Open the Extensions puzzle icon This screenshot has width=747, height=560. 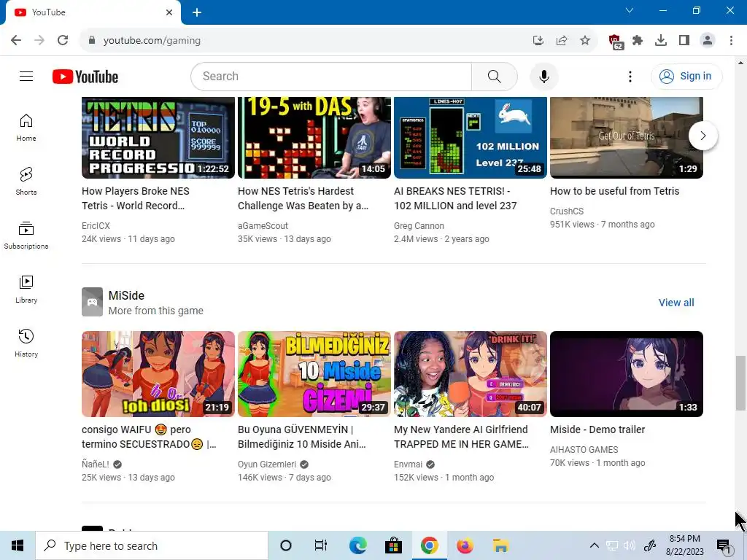click(638, 41)
